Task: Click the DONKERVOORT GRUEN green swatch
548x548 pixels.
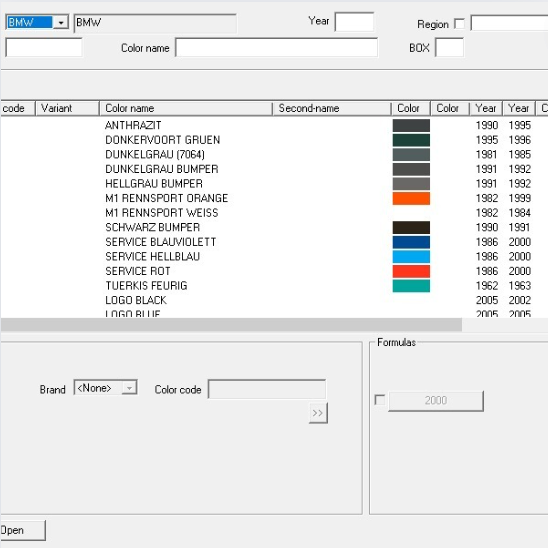Action: [411, 140]
